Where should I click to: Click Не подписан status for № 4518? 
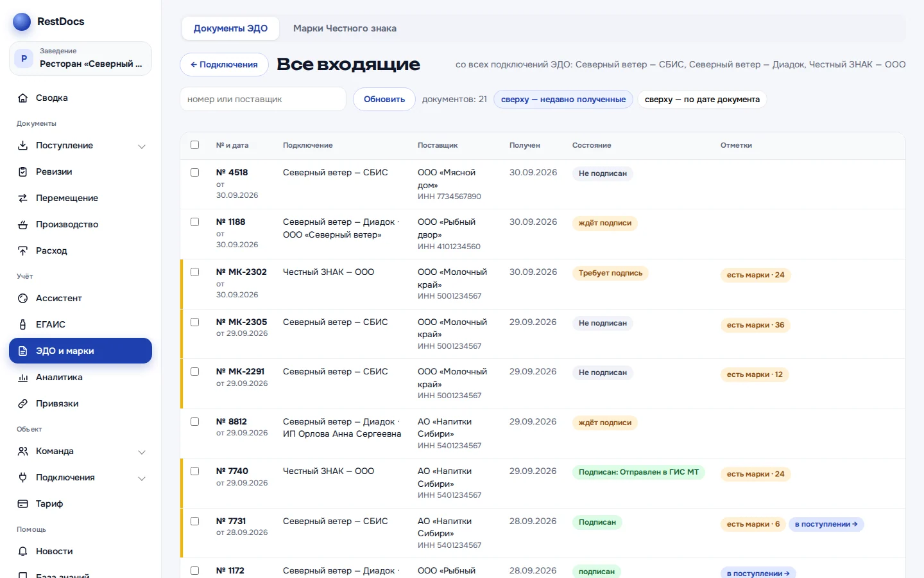tap(603, 174)
